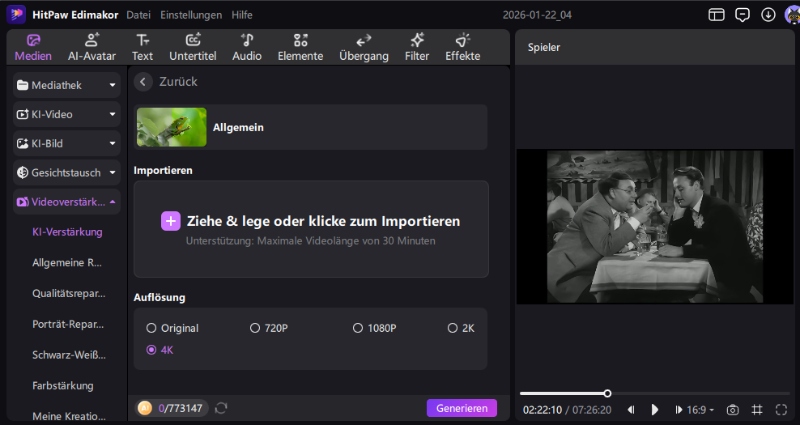Take a snapshot with the camera icon
The image size is (800, 425).
(733, 410)
